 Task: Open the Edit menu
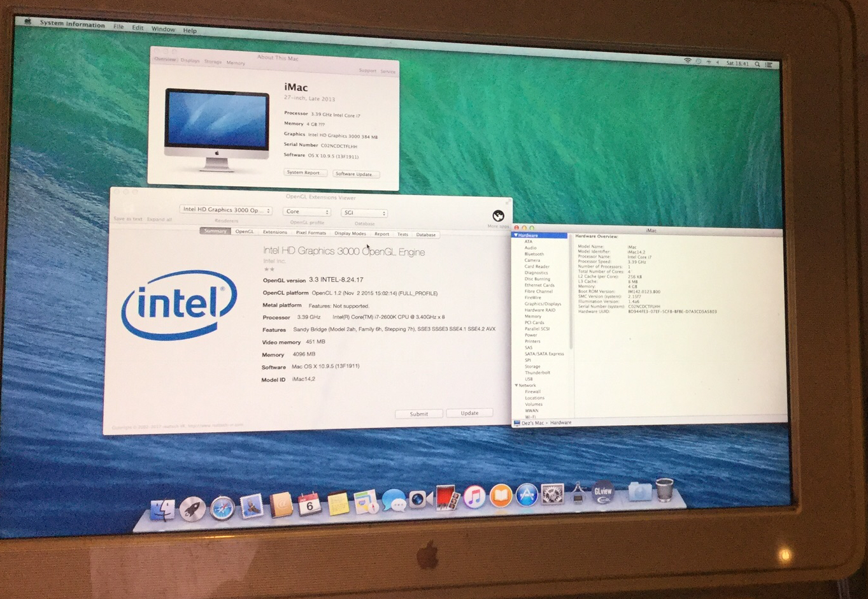point(138,27)
